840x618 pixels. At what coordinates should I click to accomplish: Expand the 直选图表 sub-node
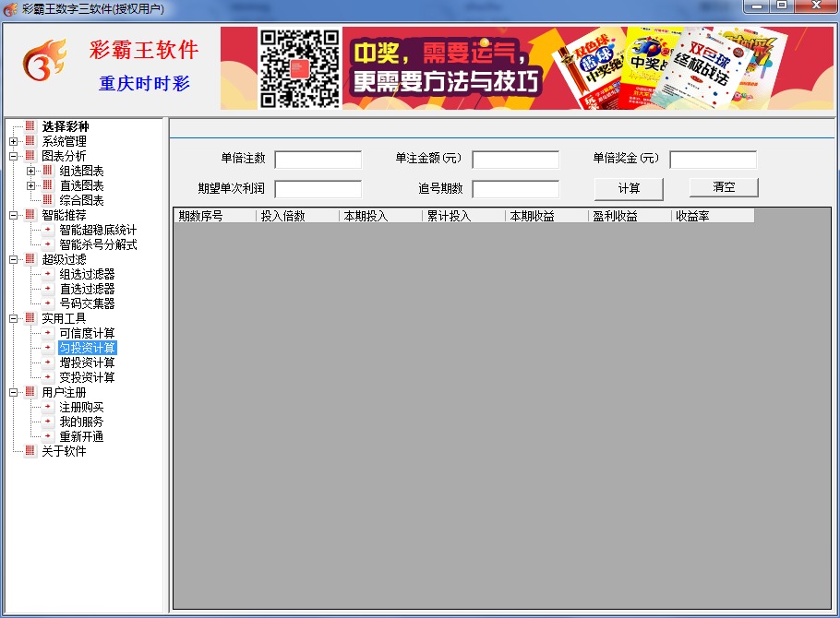[x=31, y=185]
